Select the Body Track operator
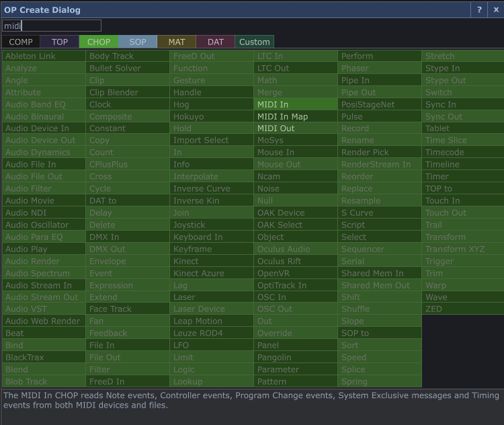This screenshot has width=504, height=425. click(128, 56)
